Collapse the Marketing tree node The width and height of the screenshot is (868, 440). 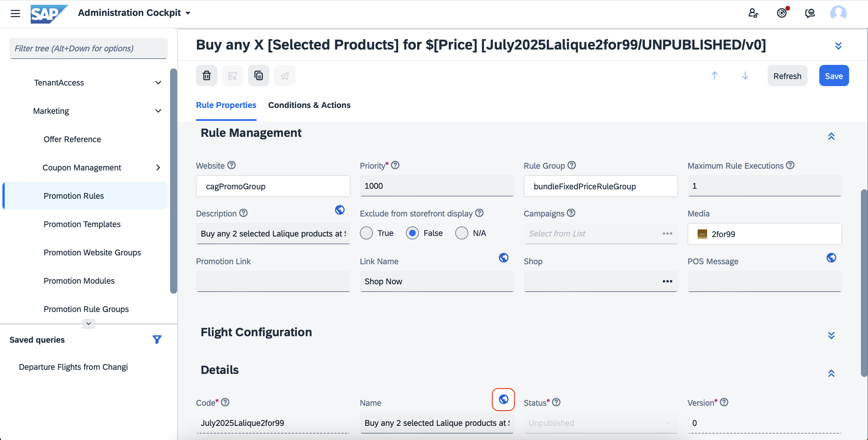point(158,111)
